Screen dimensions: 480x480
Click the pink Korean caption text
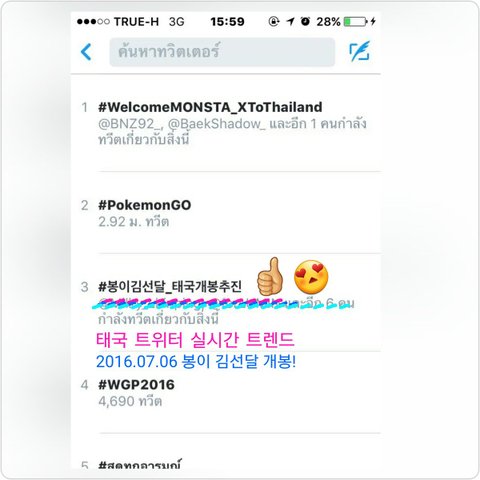point(195,340)
